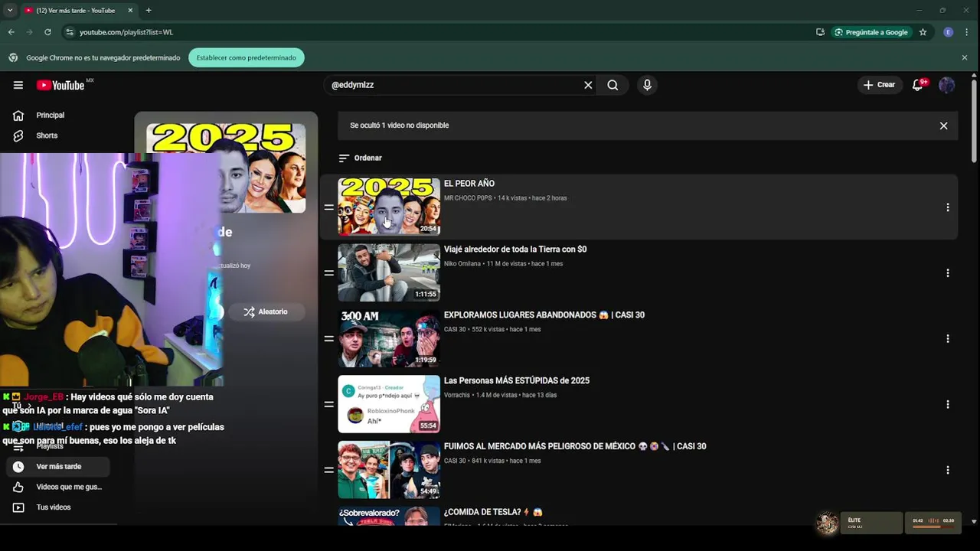The width and height of the screenshot is (980, 551).
Task: Click the install app icon in address bar
Action: pos(820,32)
